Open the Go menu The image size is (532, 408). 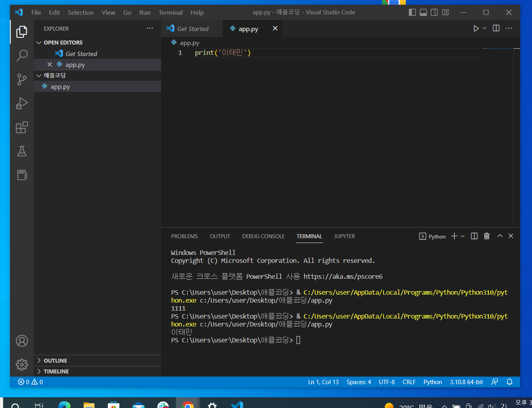127,12
